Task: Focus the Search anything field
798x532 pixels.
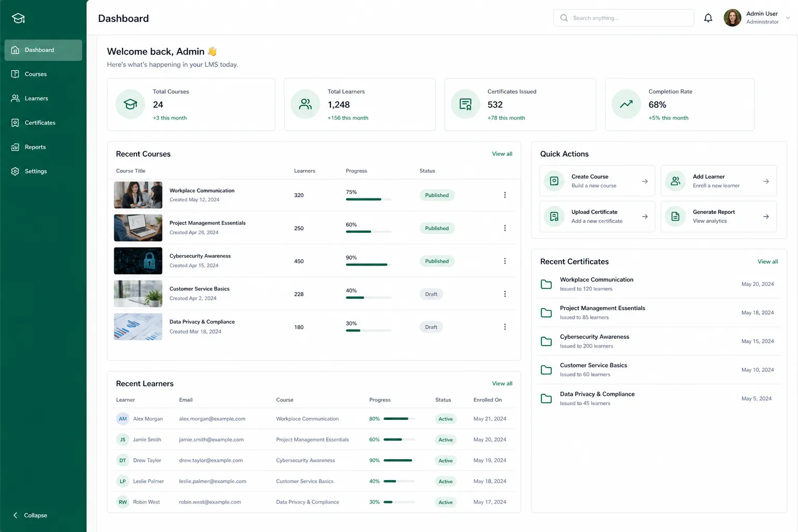Action: [623, 18]
